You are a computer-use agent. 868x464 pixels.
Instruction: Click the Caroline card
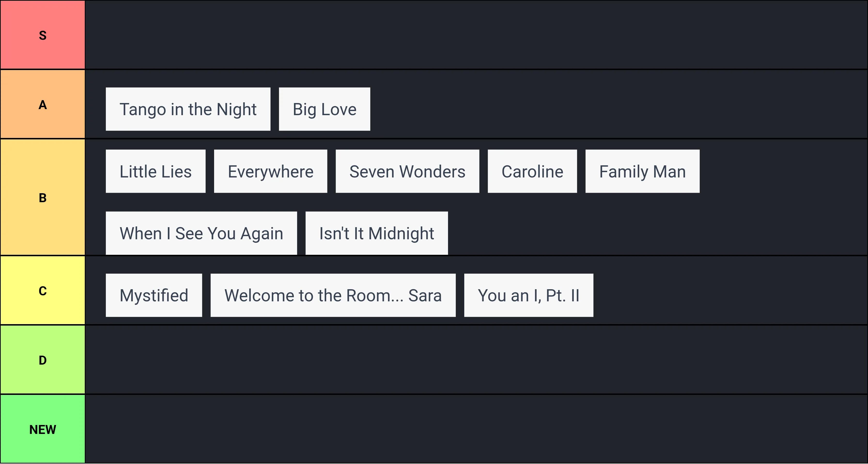[532, 171]
